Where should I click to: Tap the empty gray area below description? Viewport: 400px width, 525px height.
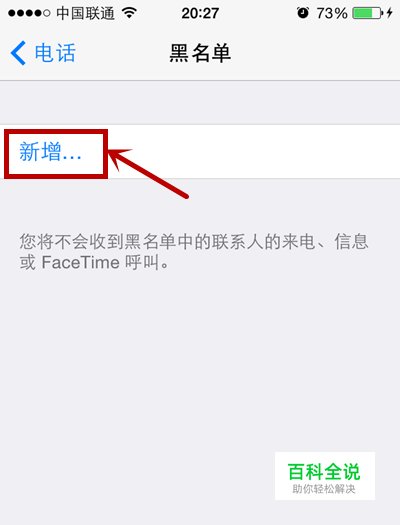pos(167,368)
